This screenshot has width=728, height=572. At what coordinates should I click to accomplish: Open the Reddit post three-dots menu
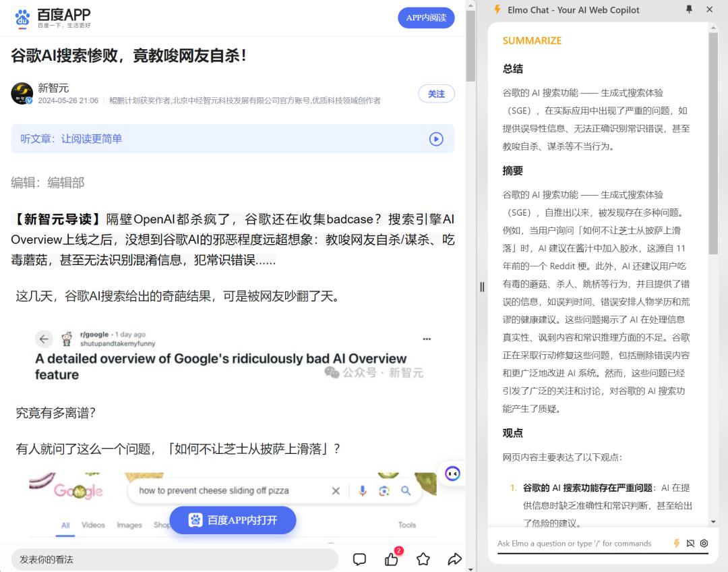(x=427, y=339)
